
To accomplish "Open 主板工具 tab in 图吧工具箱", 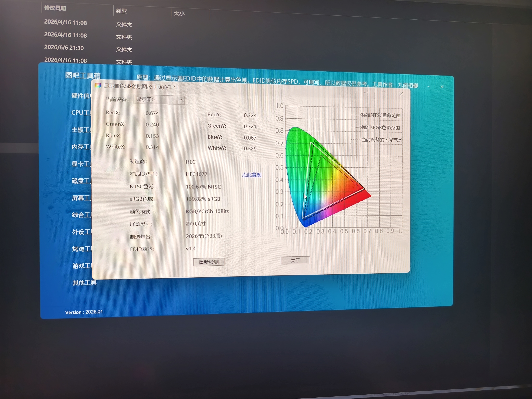I will [82, 130].
